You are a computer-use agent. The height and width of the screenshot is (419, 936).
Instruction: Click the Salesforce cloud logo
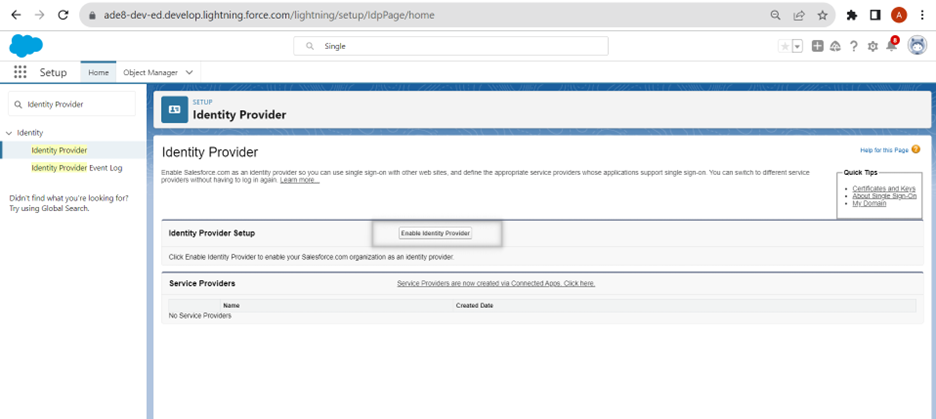(x=26, y=46)
